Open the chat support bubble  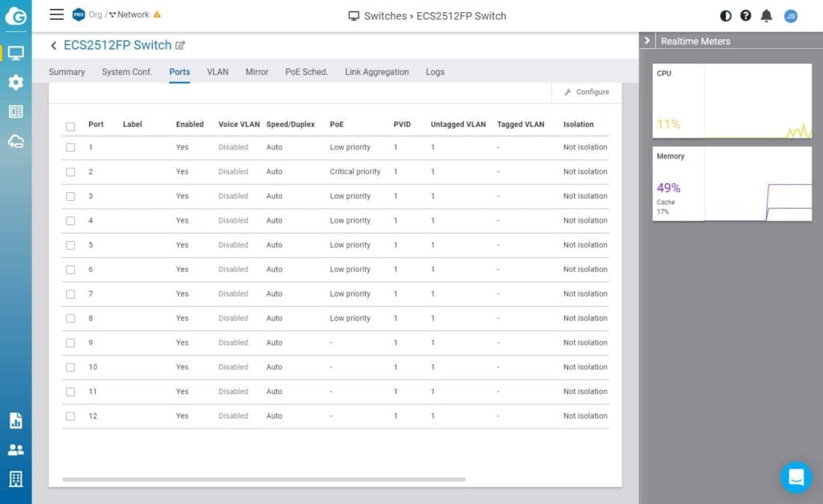tap(796, 477)
